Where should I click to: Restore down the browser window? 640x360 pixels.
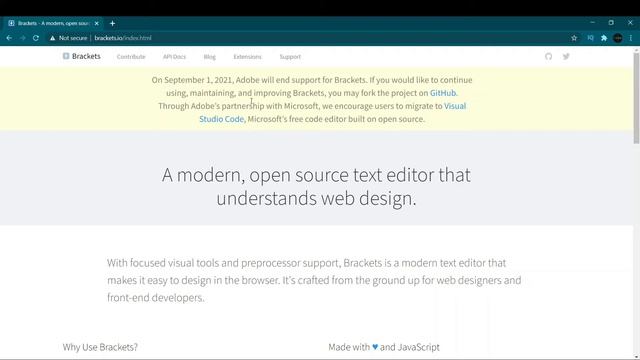pos(611,23)
